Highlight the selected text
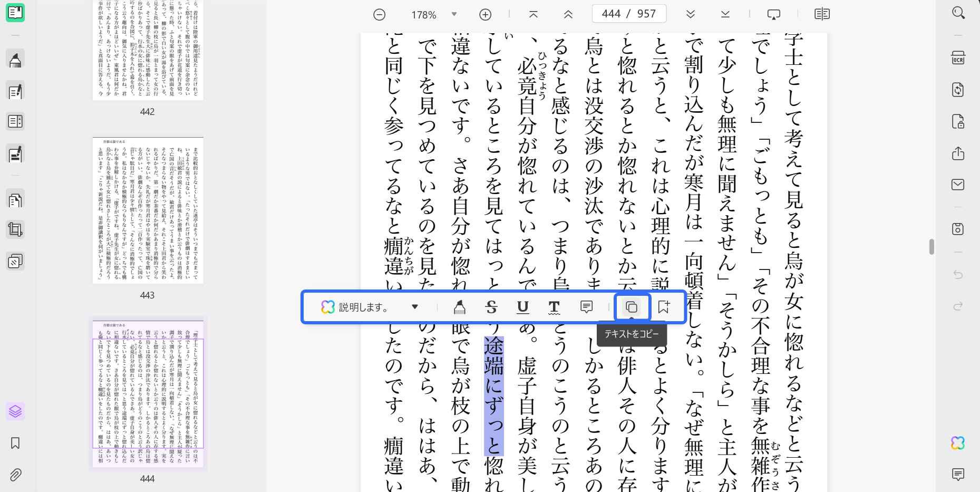Screen dimensions: 980x492 click(460, 307)
